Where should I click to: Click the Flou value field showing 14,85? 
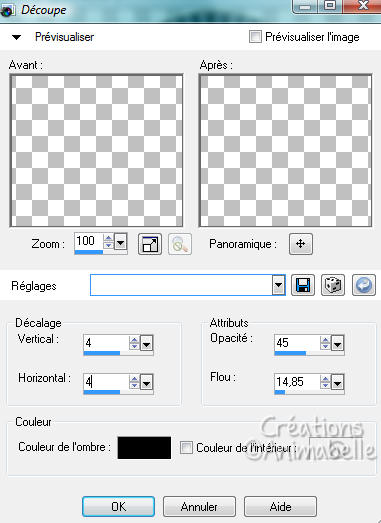click(297, 382)
